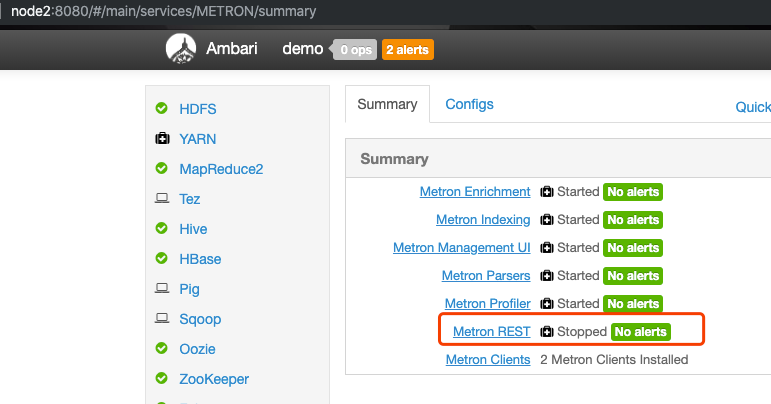
Task: Click the Ambari title text
Action: tap(232, 49)
